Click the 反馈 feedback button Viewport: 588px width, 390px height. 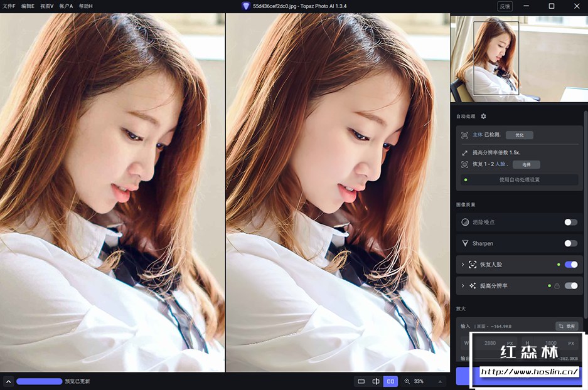505,6
